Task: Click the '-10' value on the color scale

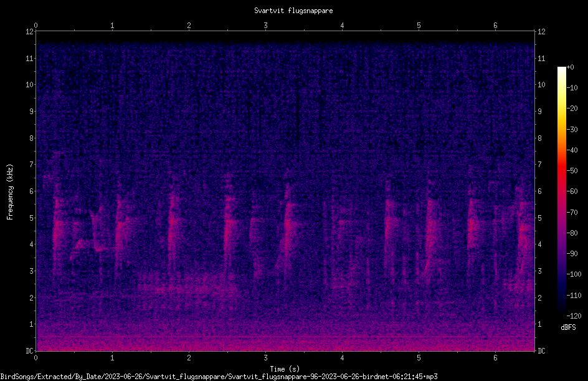Action: pos(572,88)
